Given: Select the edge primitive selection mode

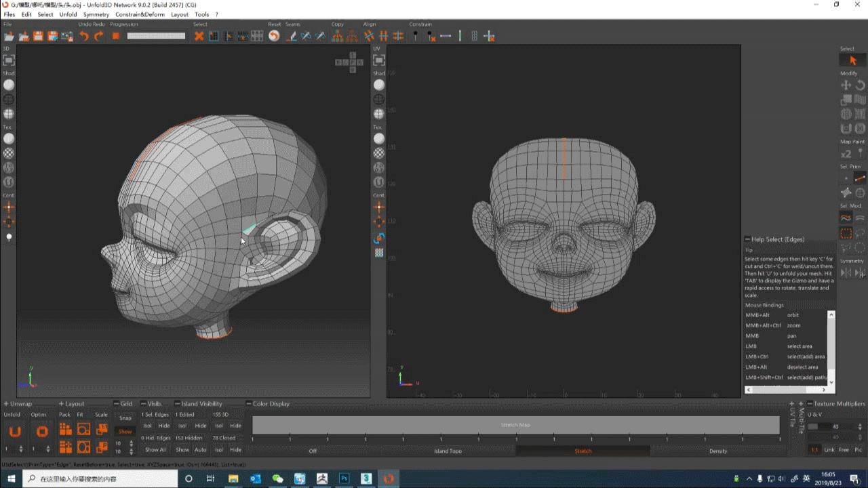Looking at the screenshot, I should (860, 178).
